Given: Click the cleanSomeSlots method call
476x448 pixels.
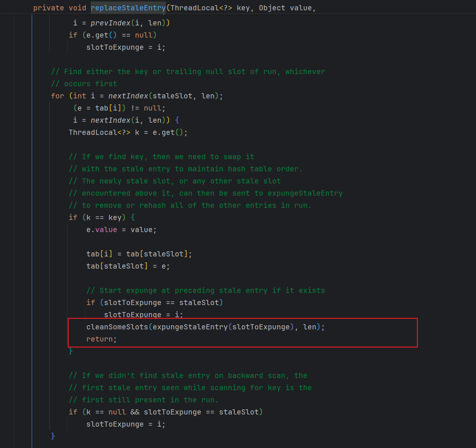Looking at the screenshot, I should (x=117, y=327).
